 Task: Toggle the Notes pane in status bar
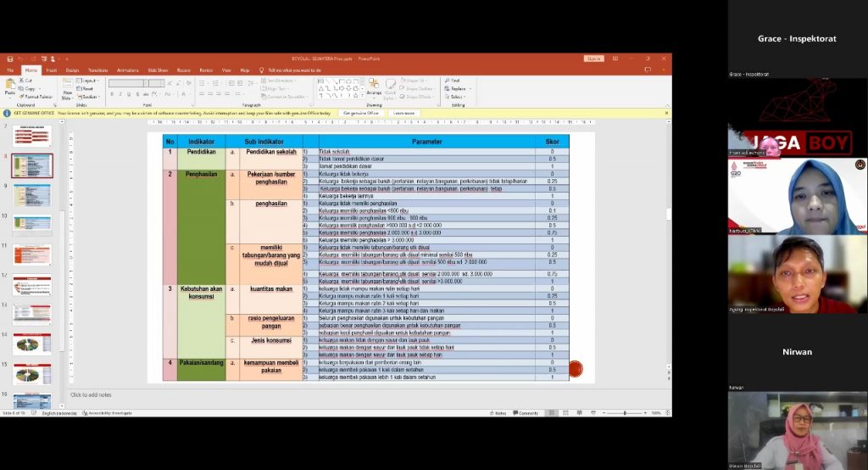[500, 413]
